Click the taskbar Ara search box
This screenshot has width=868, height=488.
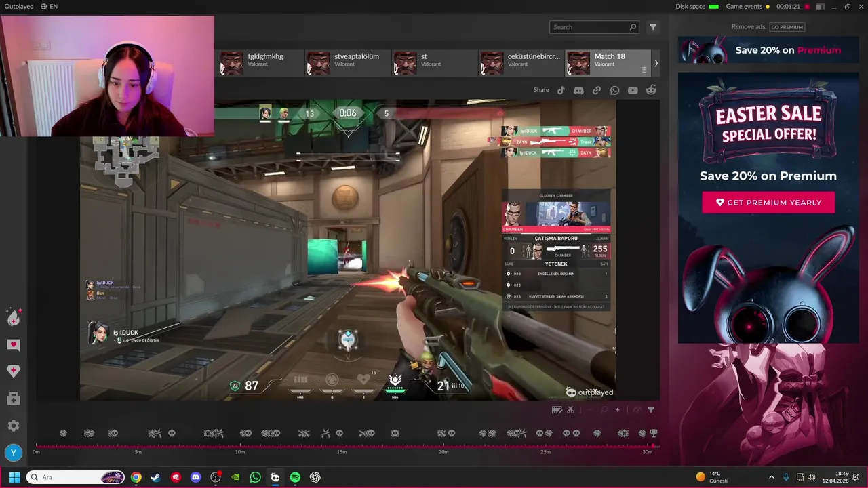tap(76, 477)
